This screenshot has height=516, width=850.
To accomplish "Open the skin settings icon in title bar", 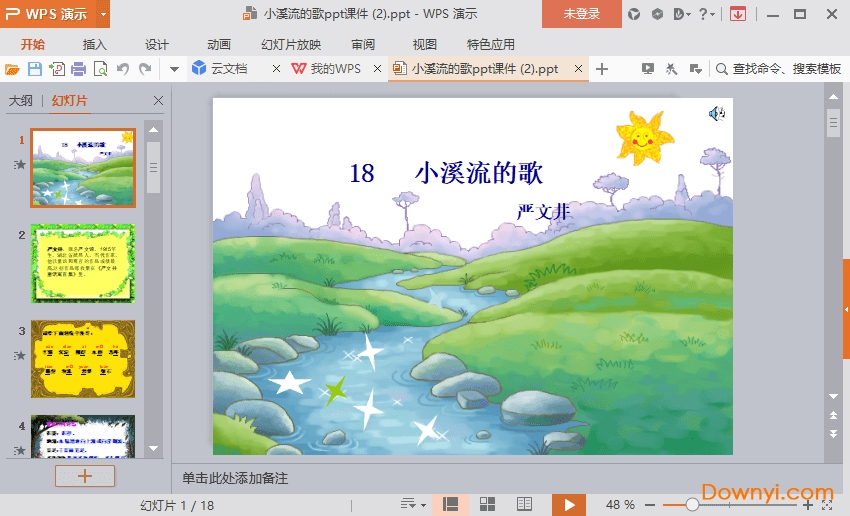I will [x=634, y=14].
